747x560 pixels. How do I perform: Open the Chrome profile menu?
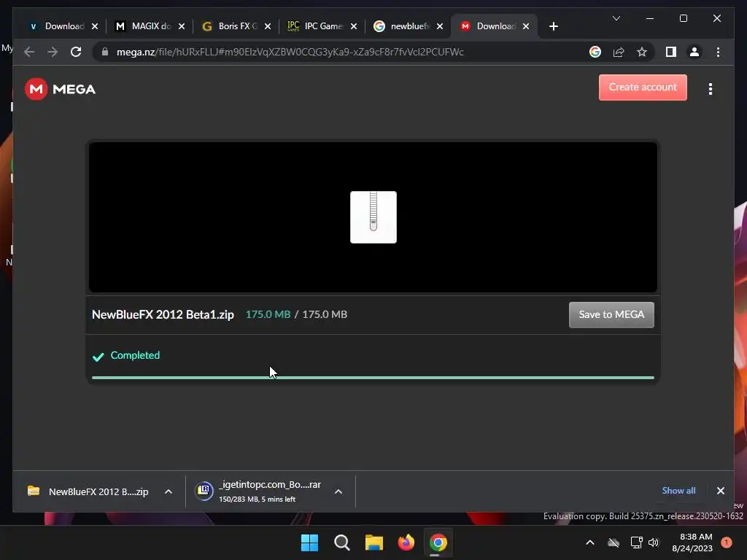pyautogui.click(x=694, y=52)
